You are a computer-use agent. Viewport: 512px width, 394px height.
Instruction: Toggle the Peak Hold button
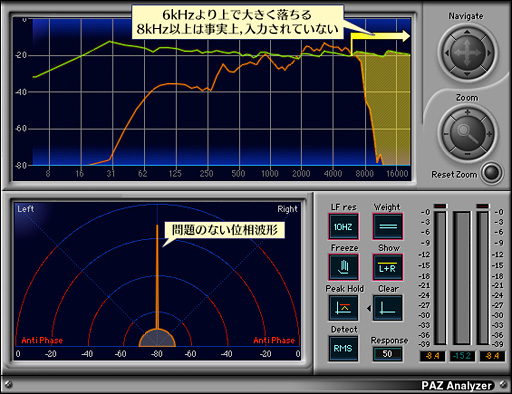[x=343, y=308]
